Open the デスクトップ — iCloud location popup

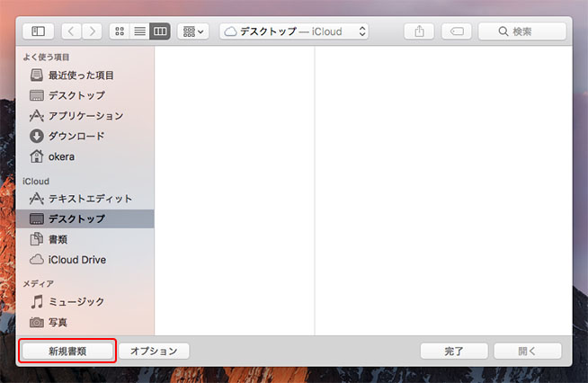pos(294,31)
